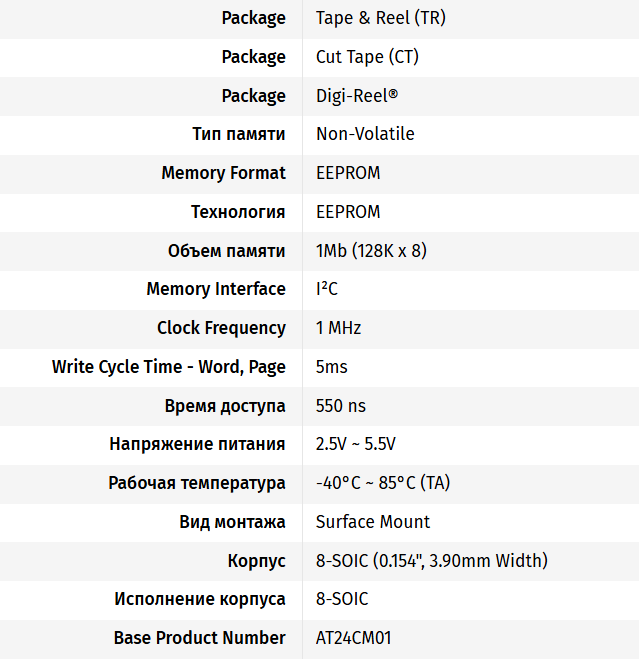The height and width of the screenshot is (670, 639).
Task: Select the 550 ns access time value
Action: (341, 406)
